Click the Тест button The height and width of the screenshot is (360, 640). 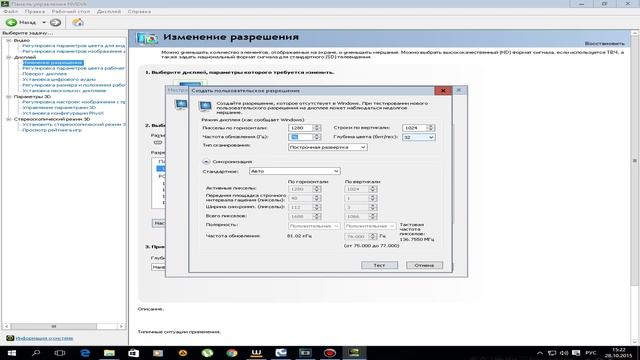click(379, 265)
